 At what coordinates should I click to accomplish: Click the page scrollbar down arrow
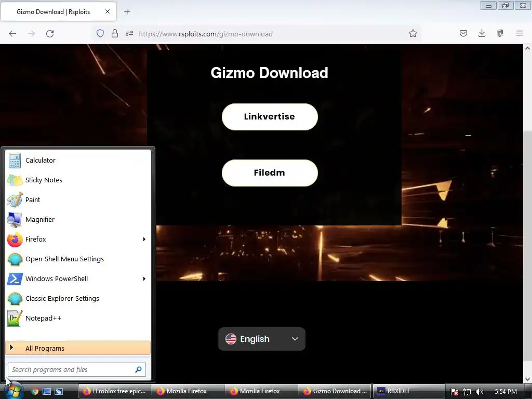[x=528, y=379]
